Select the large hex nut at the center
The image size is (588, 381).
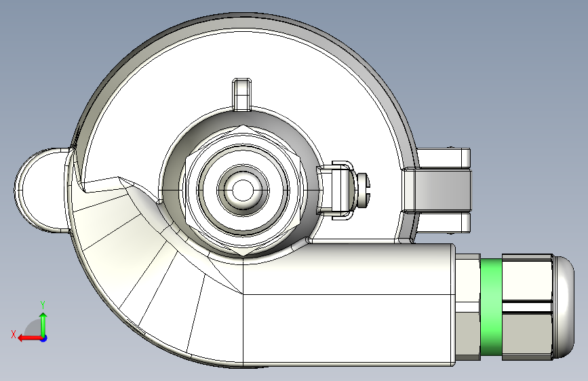point(243,190)
